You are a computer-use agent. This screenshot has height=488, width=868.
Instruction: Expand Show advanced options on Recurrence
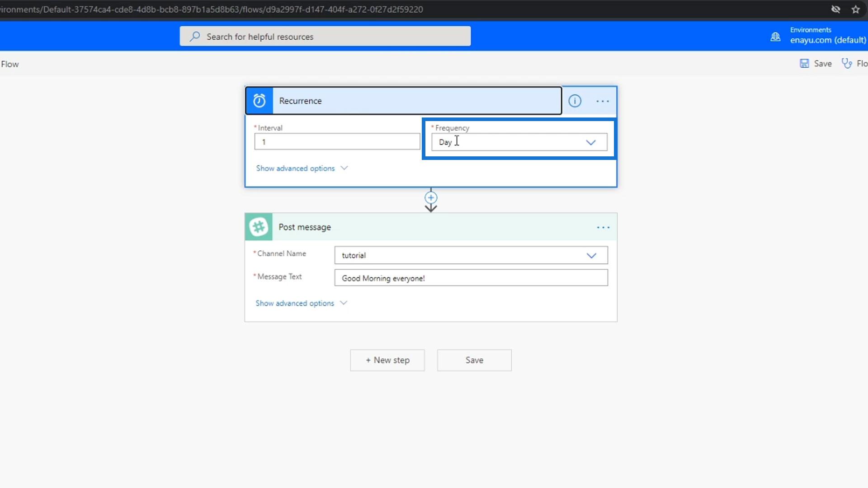pos(301,168)
